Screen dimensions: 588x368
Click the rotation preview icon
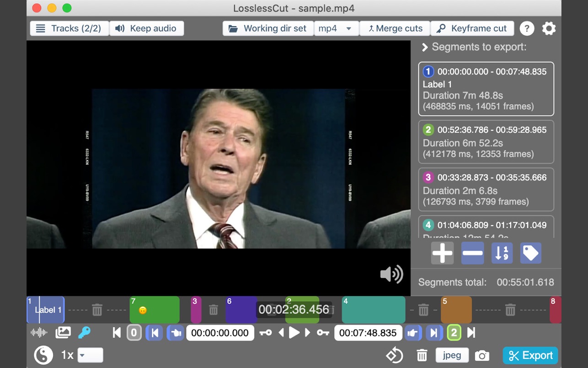point(394,356)
